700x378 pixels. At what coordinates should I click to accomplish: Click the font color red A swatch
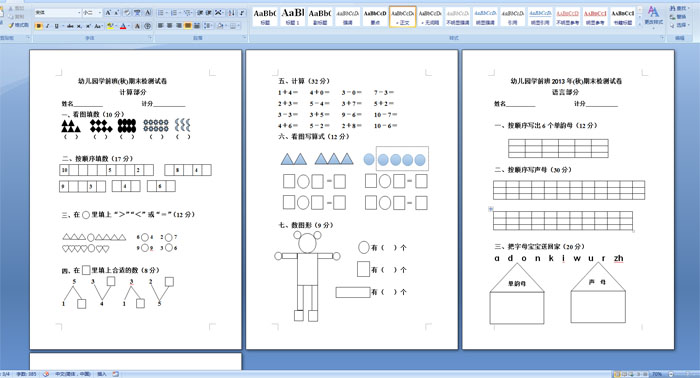[x=123, y=26]
